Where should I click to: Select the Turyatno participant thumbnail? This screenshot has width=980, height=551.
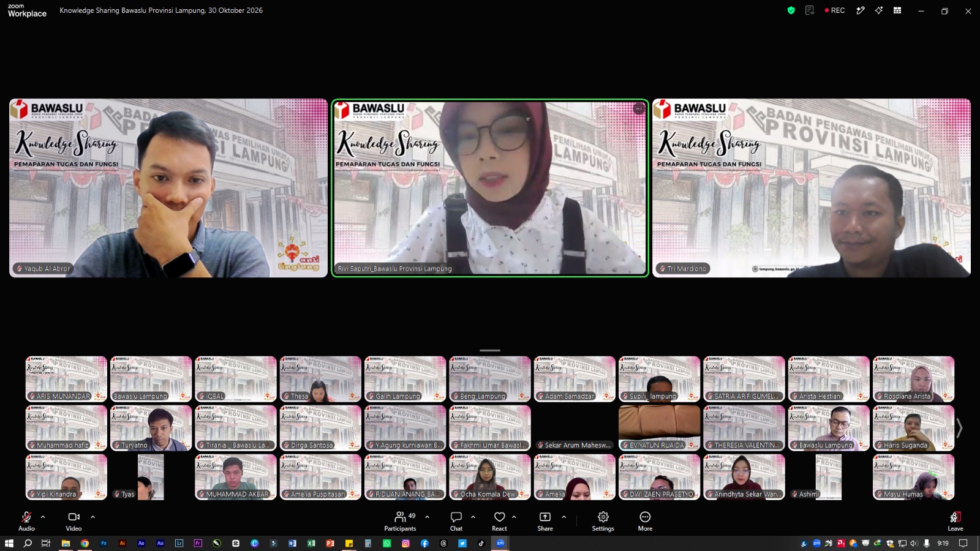click(x=151, y=428)
